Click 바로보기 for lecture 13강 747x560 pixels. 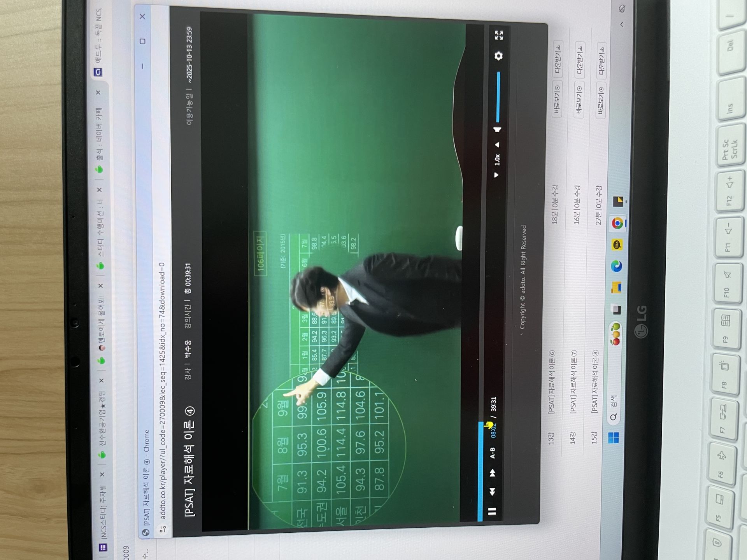coord(557,100)
